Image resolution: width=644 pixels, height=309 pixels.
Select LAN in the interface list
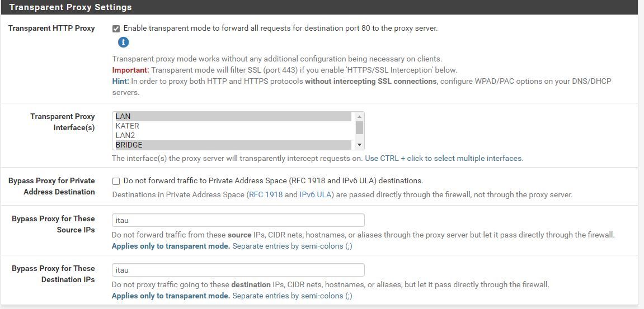pyautogui.click(x=233, y=116)
